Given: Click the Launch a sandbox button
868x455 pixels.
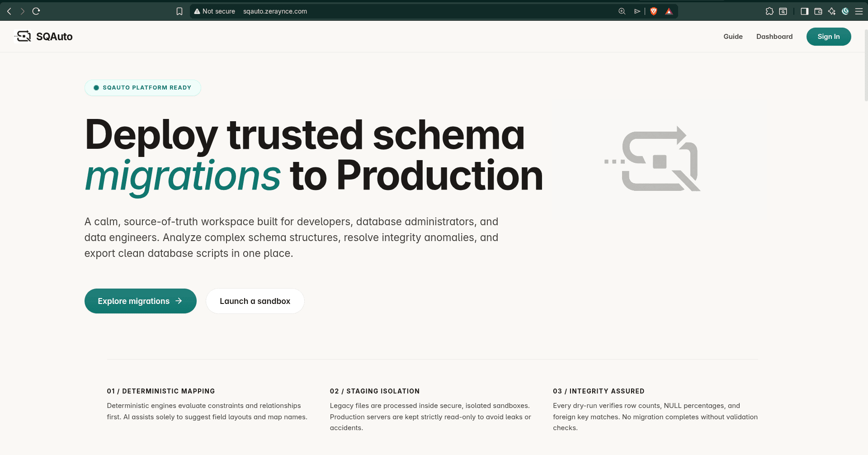Looking at the screenshot, I should [x=255, y=301].
